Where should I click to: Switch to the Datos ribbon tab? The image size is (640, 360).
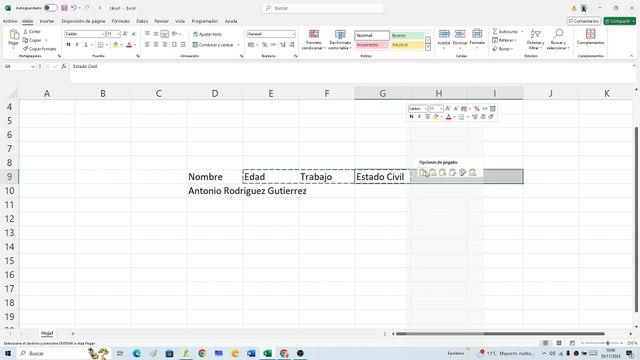[x=142, y=21]
